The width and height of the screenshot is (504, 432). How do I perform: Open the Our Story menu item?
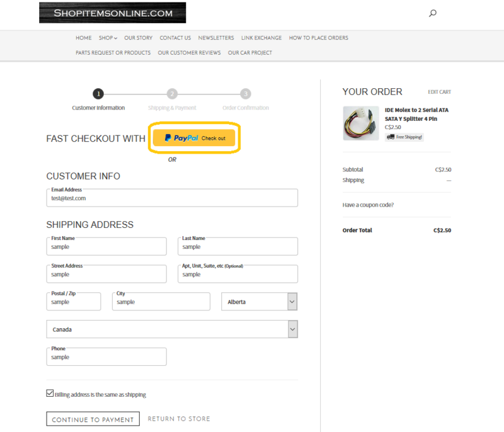pos(138,38)
